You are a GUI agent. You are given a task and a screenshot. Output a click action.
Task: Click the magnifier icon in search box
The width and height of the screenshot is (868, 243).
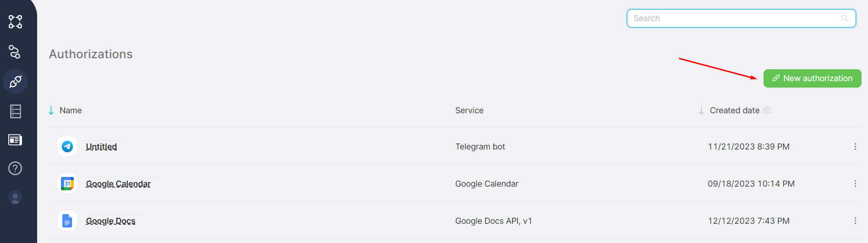[845, 18]
